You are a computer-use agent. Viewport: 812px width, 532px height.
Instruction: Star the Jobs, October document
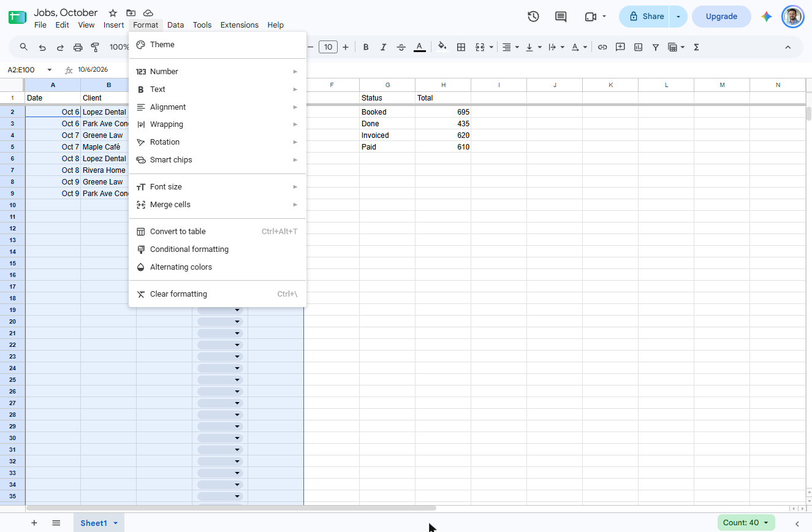point(113,13)
